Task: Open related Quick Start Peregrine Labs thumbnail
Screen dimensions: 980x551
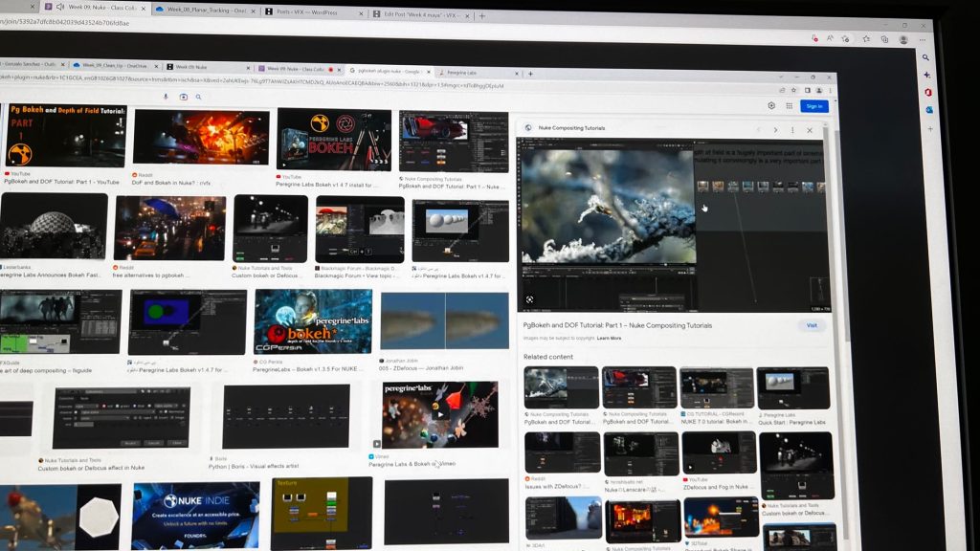Action: pyautogui.click(x=793, y=388)
